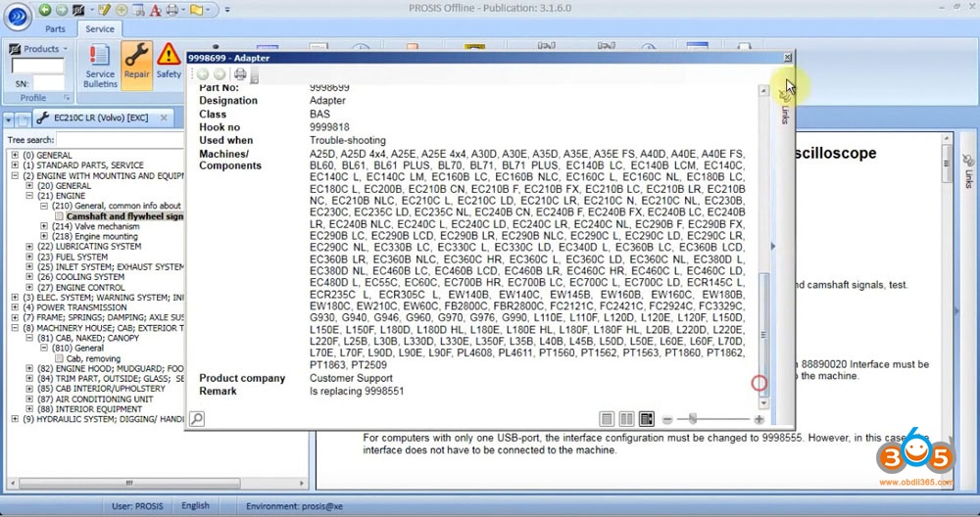Open the Links side panel at far right

[x=968, y=171]
